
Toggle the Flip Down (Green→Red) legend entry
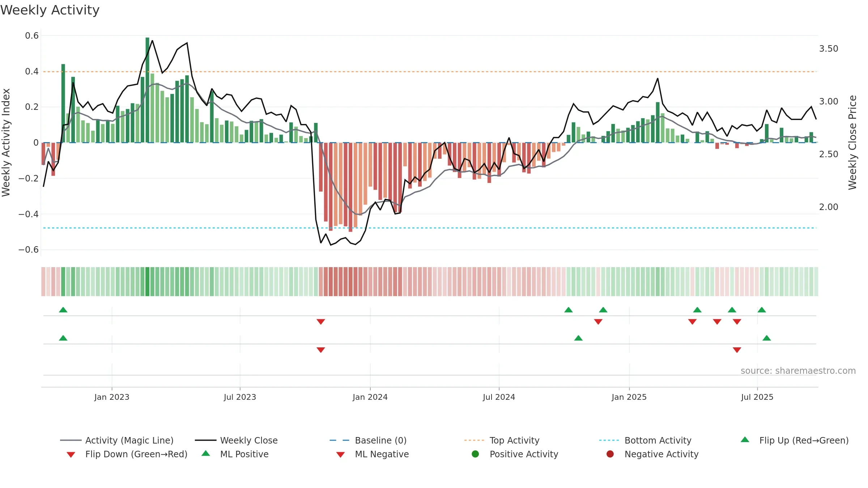click(127, 454)
